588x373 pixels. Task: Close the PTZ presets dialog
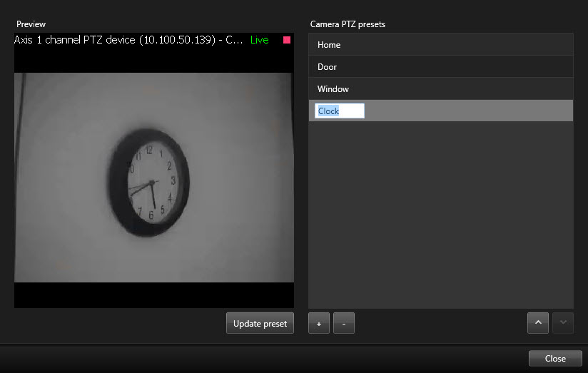554,358
